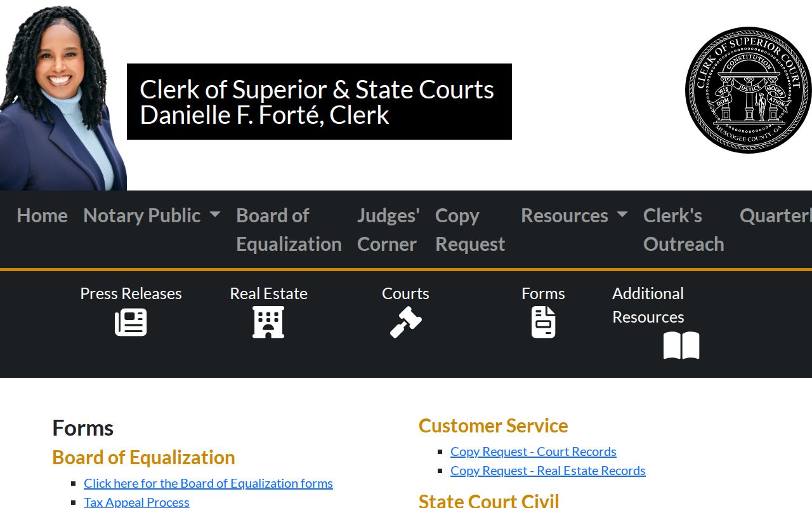Image resolution: width=812 pixels, height=508 pixels.
Task: Open Copy Request - Court Records link
Action: [534, 451]
